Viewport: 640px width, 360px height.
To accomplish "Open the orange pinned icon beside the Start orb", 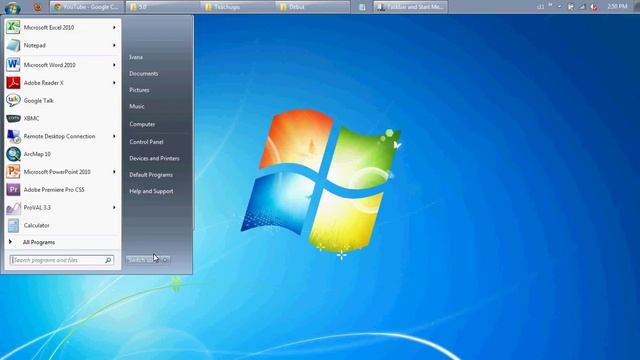I will pos(37,7).
